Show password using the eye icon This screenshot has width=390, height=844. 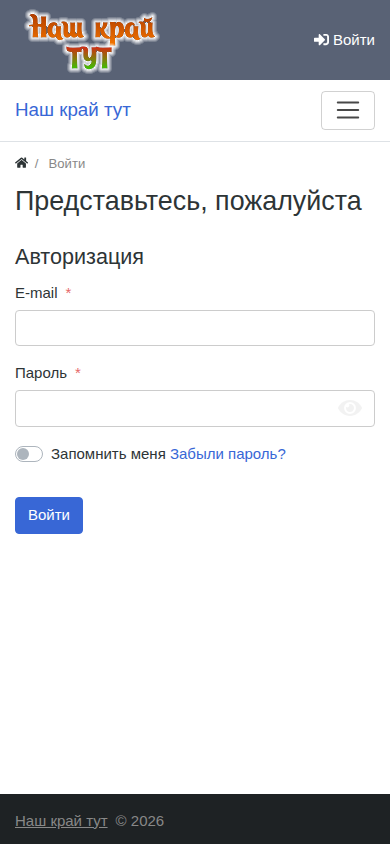click(x=350, y=409)
